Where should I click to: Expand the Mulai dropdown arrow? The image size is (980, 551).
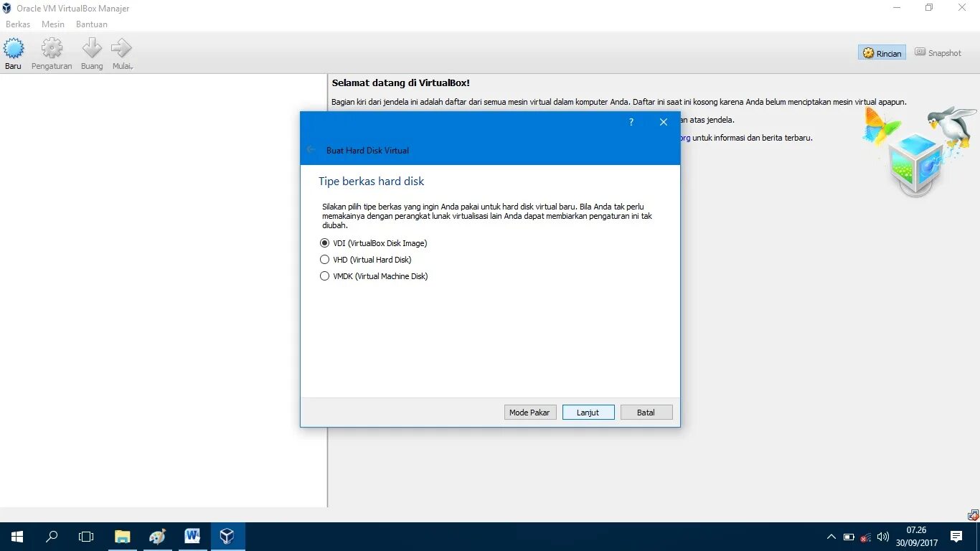pos(133,67)
